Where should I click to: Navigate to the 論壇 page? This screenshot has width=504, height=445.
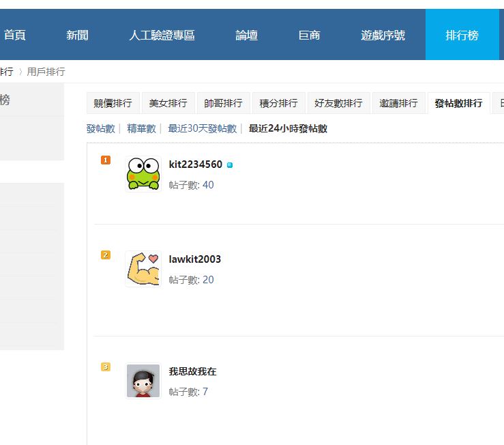pos(246,35)
